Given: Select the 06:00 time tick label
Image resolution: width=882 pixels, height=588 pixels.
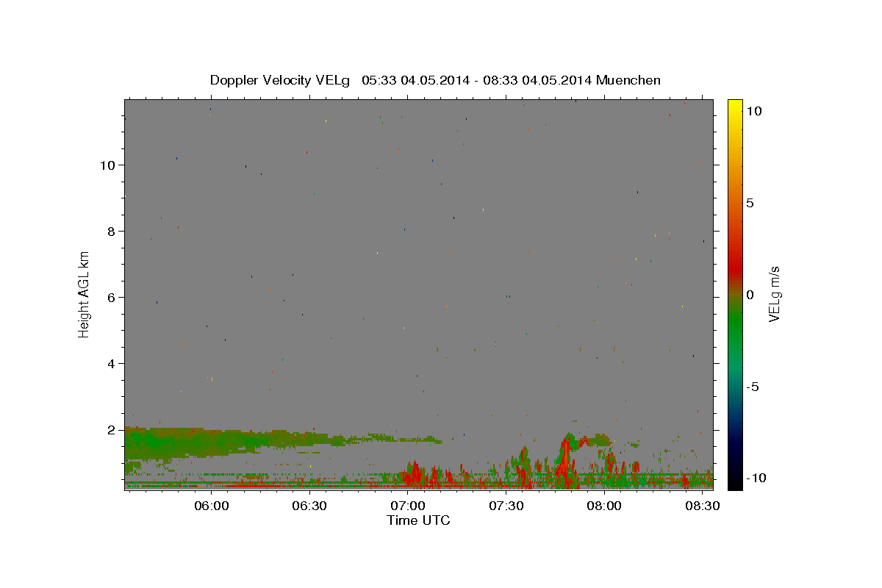Looking at the screenshot, I should tap(212, 506).
